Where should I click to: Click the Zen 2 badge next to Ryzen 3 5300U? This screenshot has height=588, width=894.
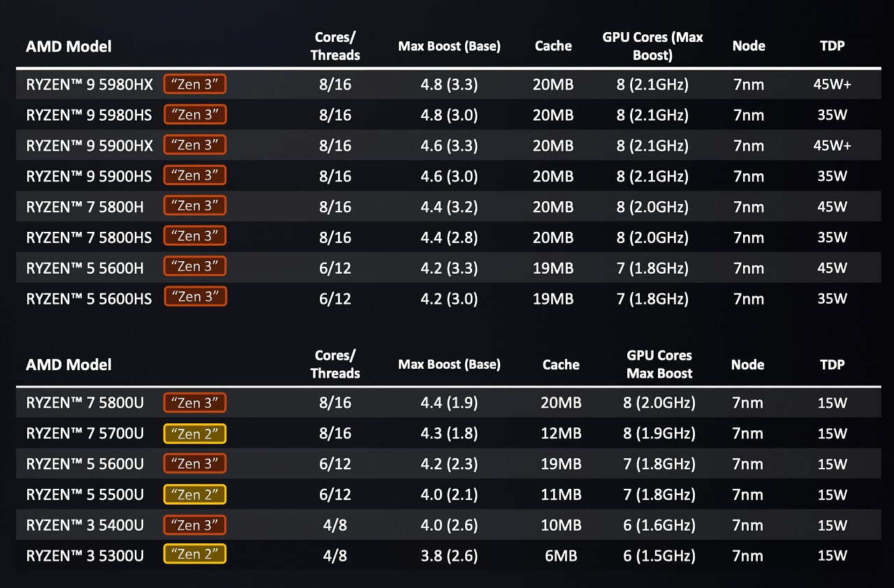click(195, 555)
